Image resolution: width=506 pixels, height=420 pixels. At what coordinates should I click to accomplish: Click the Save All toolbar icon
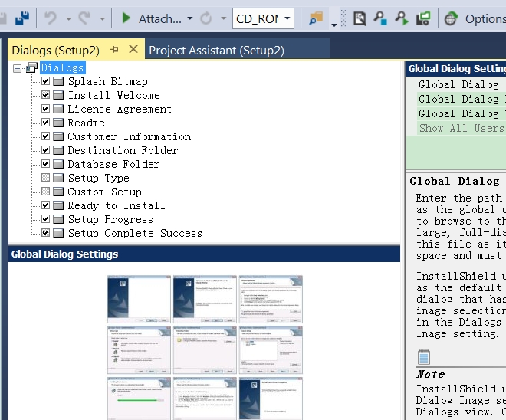(x=22, y=18)
